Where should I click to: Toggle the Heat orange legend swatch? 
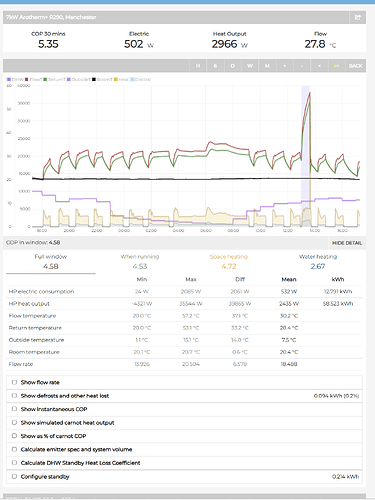[116, 79]
